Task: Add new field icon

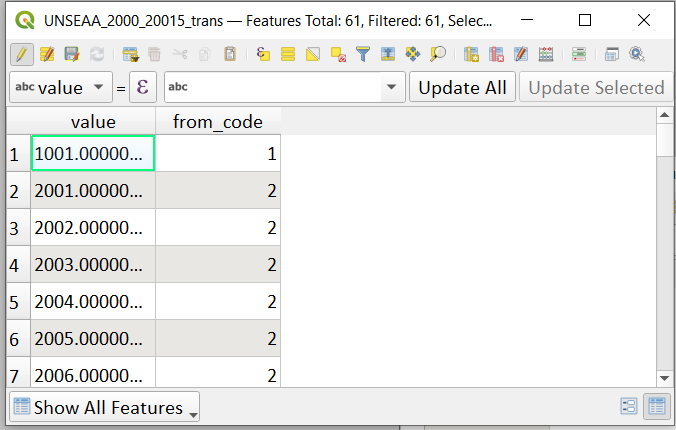Action: [471, 54]
